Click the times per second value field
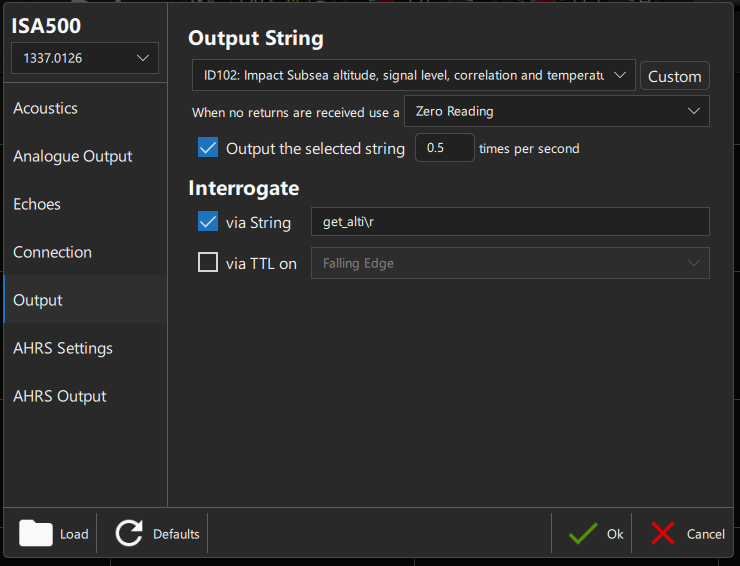The height and width of the screenshot is (566, 740). coord(444,148)
